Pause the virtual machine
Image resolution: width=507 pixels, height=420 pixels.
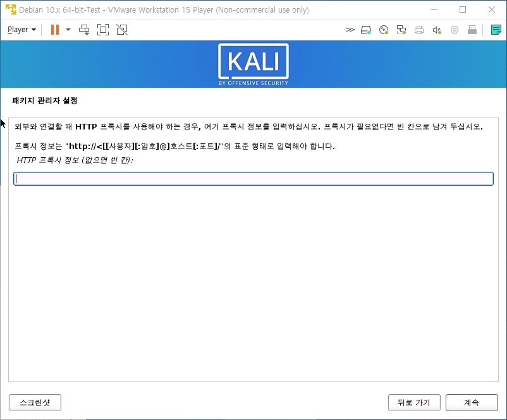[x=55, y=30]
